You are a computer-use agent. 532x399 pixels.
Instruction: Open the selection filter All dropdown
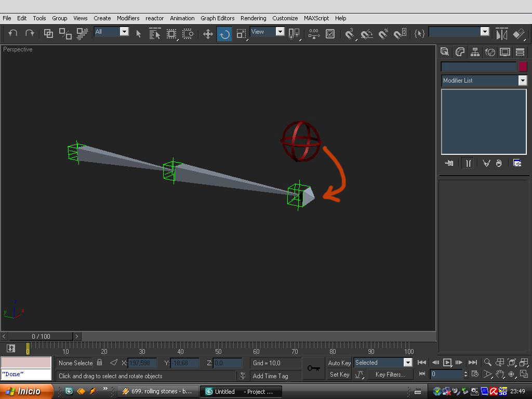124,32
